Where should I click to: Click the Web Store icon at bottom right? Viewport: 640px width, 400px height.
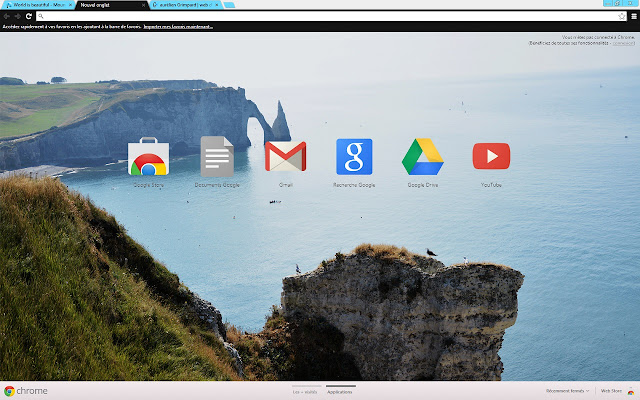[631, 391]
